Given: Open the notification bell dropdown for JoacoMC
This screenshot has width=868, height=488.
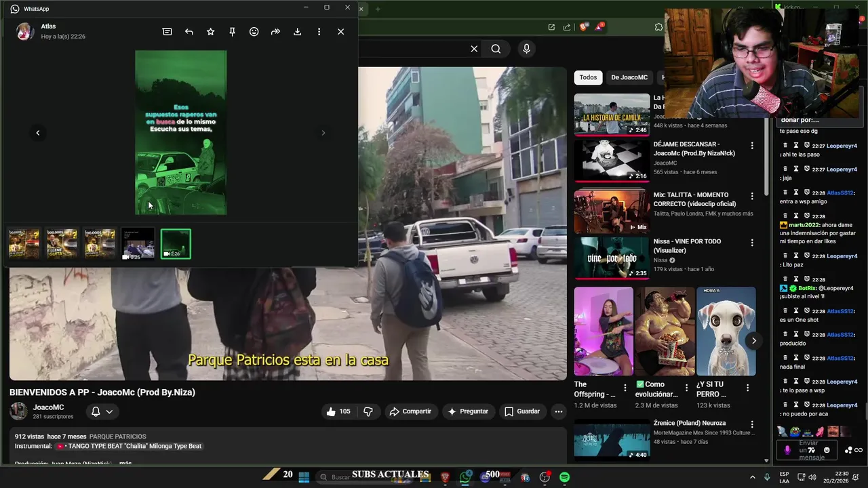Looking at the screenshot, I should (x=102, y=411).
